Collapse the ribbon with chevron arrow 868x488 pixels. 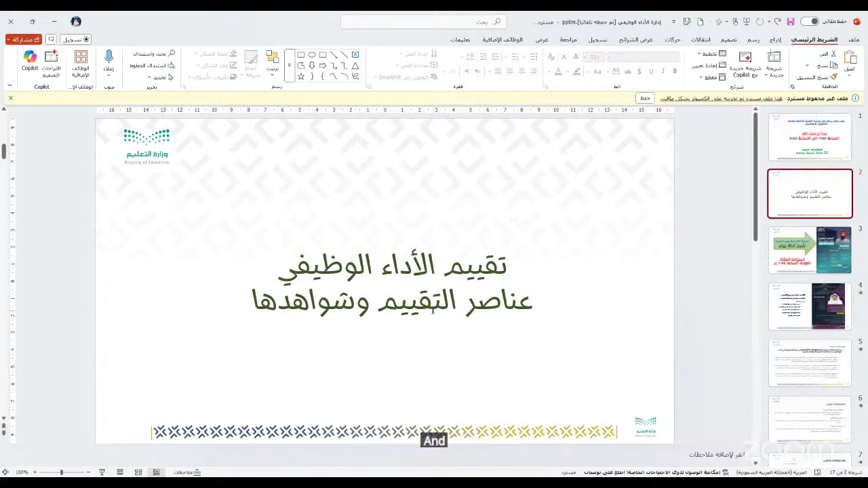[9, 85]
